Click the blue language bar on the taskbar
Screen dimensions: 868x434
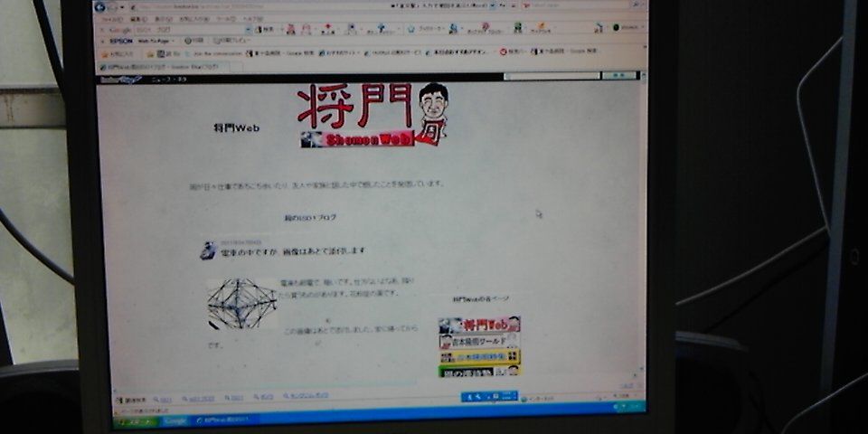pos(490,396)
